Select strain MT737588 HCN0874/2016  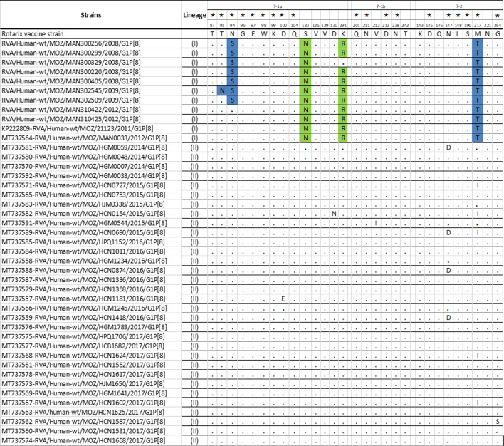(x=83, y=270)
